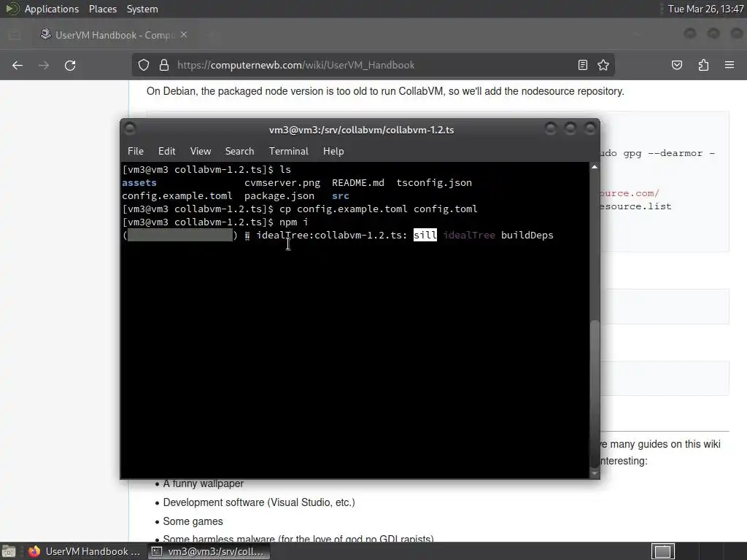
Task: Click the 'A funny wallpaper' bullet
Action: pos(204,483)
